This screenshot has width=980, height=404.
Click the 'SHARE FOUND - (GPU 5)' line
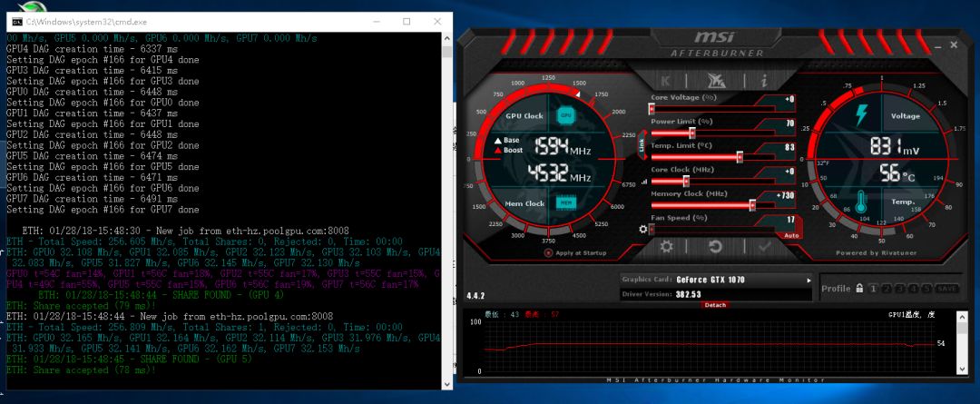(x=129, y=359)
